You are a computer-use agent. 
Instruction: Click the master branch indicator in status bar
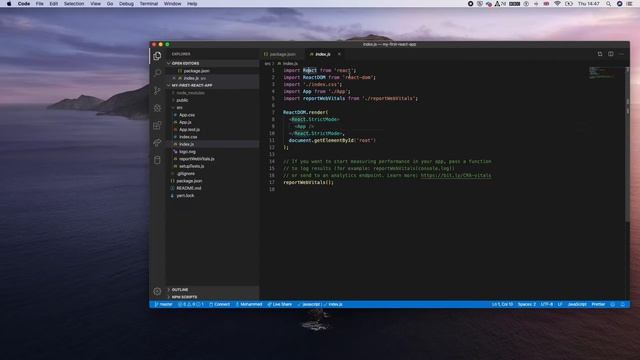coord(164,304)
